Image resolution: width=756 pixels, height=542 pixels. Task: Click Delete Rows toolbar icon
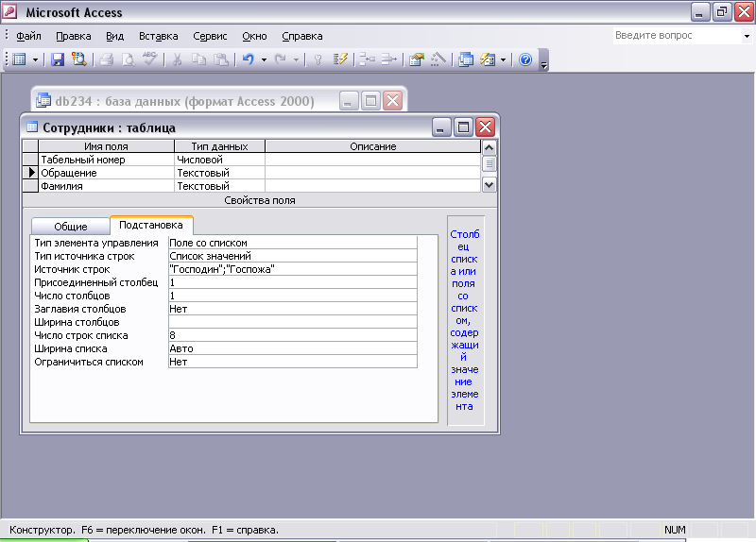tap(388, 59)
